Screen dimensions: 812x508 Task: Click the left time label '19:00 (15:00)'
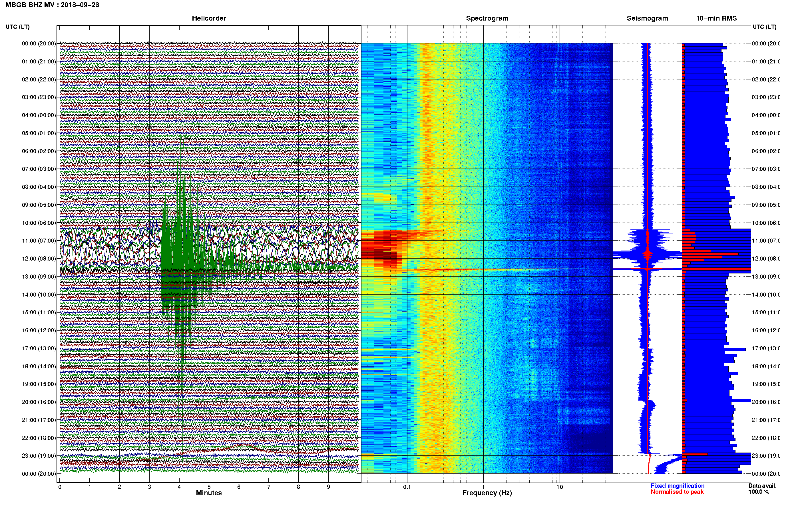(x=39, y=384)
